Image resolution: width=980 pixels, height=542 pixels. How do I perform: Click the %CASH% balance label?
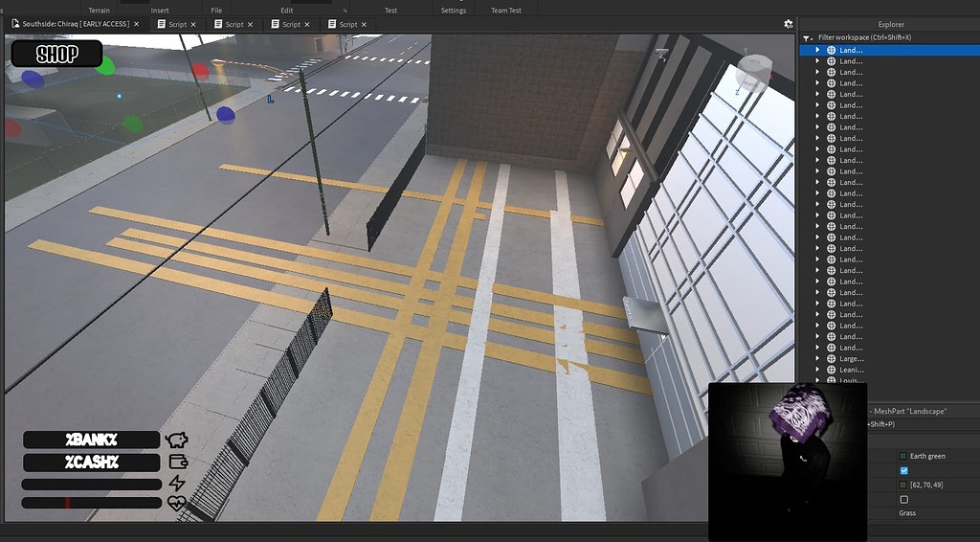[91, 462]
